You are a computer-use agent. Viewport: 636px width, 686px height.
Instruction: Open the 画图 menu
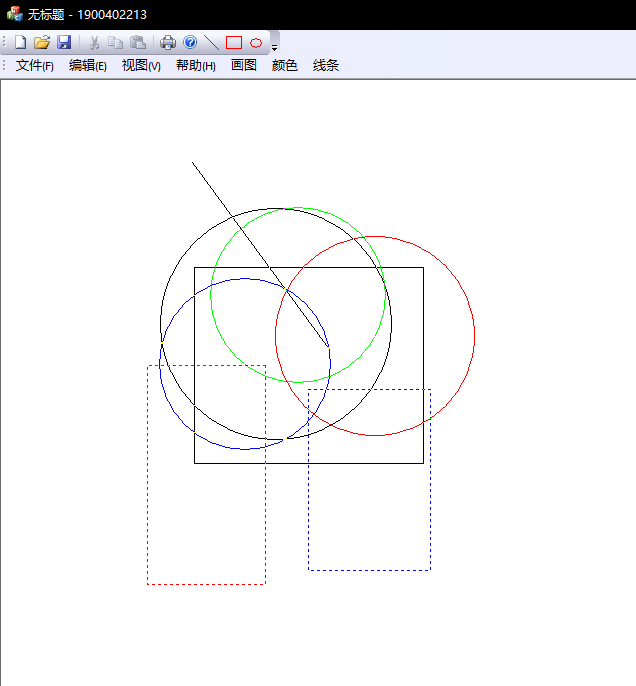(244, 66)
